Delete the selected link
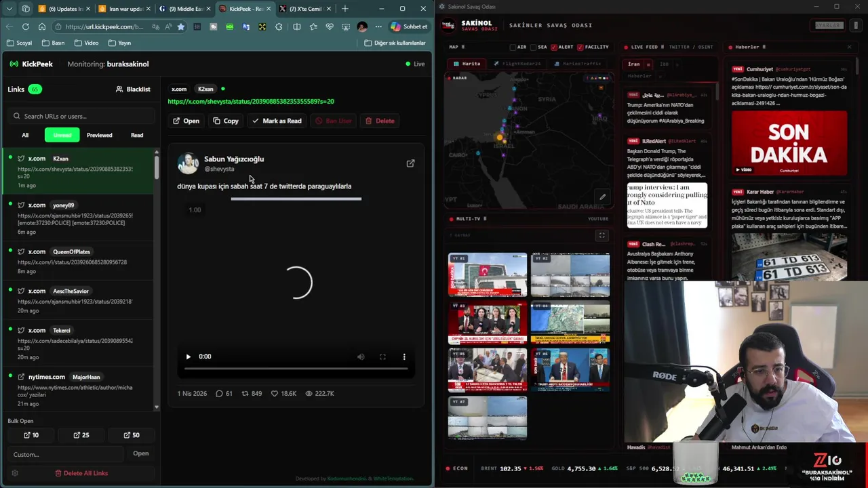Viewport: 868px width, 488px height. tap(380, 121)
